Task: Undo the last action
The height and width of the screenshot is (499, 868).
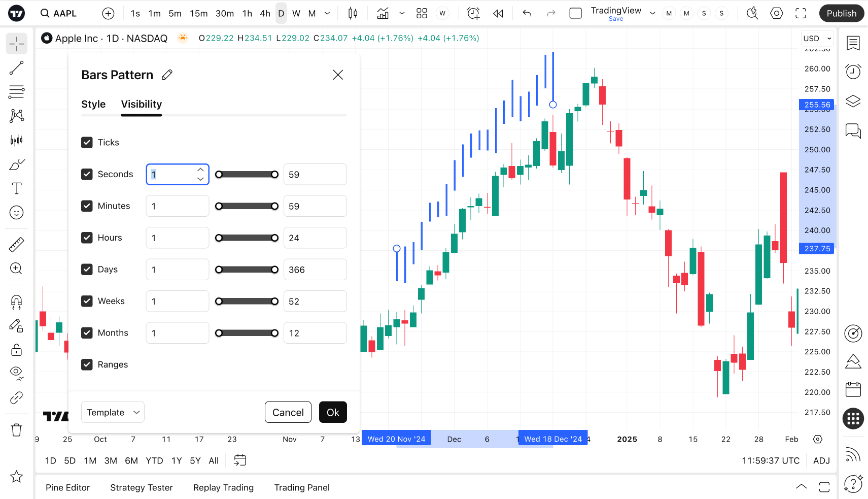Action: [527, 14]
